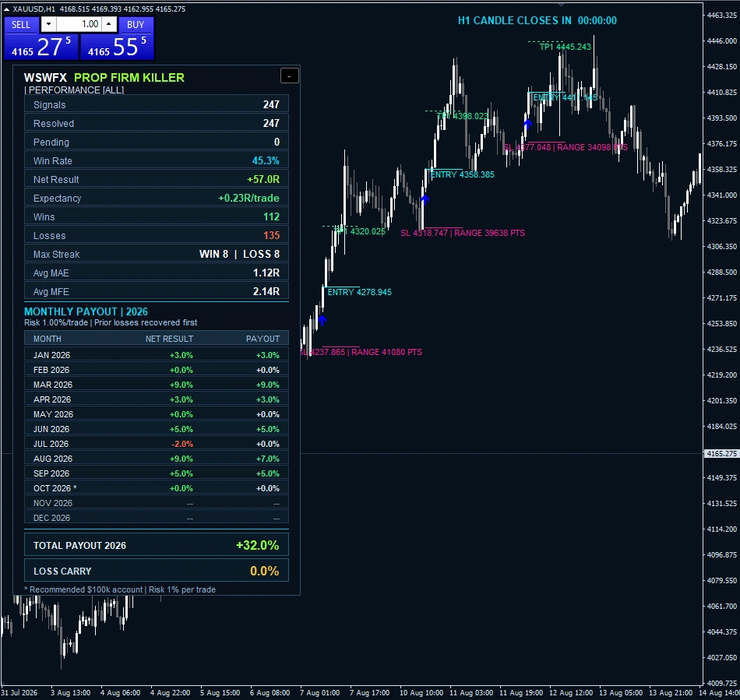Click the MAR 2026 row

(157, 385)
